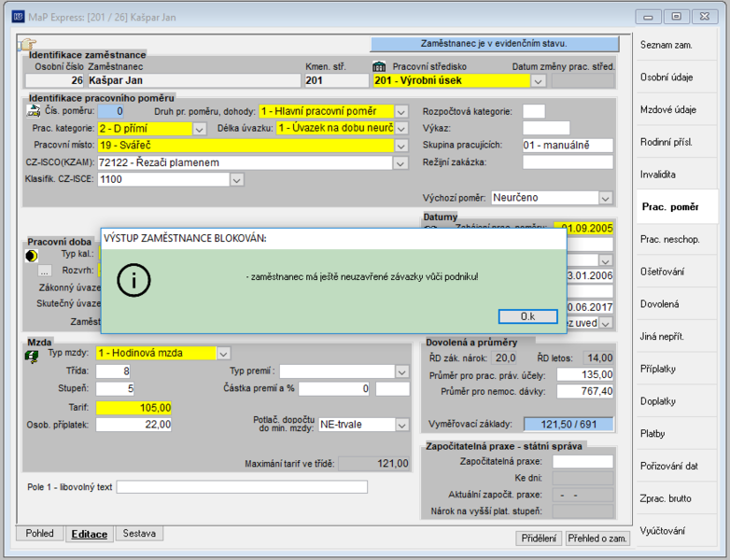Open the Platby section
The height and width of the screenshot is (560, 730).
676,433
